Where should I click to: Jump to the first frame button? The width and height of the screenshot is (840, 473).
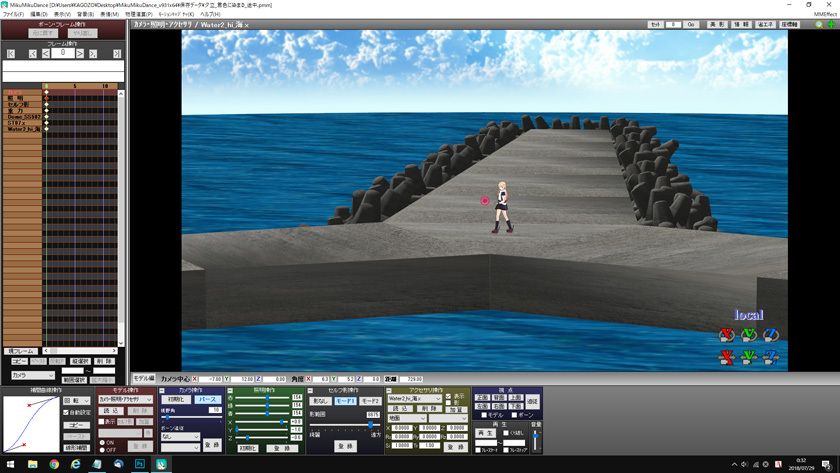11,54
